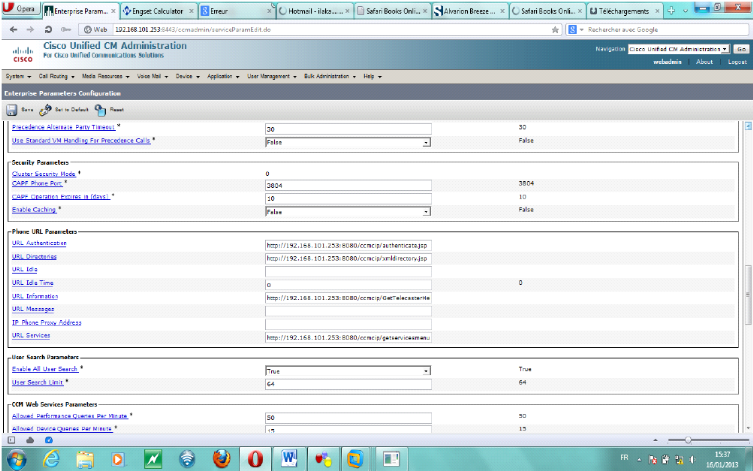Open the Call Routing menu
The image size is (753, 471).
click(x=56, y=76)
